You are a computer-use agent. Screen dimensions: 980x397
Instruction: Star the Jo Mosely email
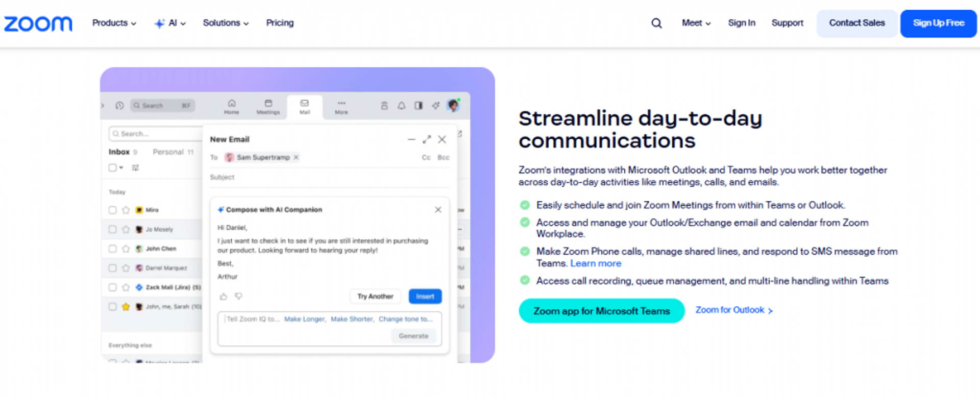(126, 230)
